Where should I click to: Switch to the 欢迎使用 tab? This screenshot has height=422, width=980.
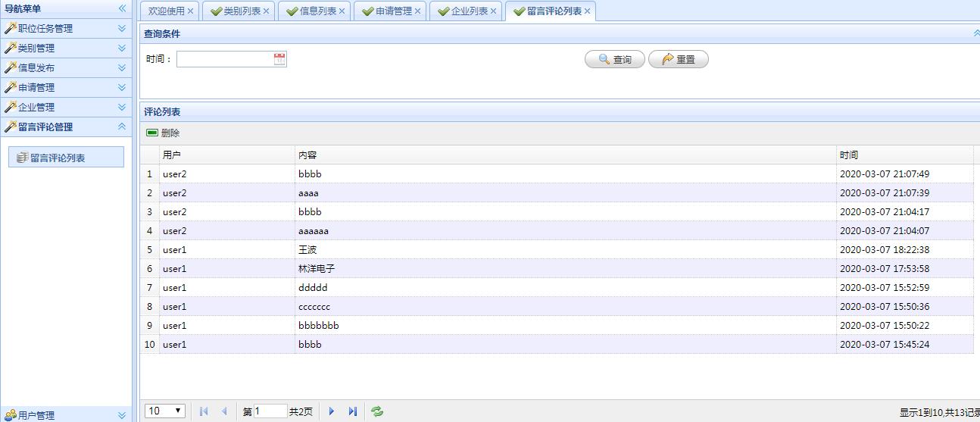tap(167, 11)
